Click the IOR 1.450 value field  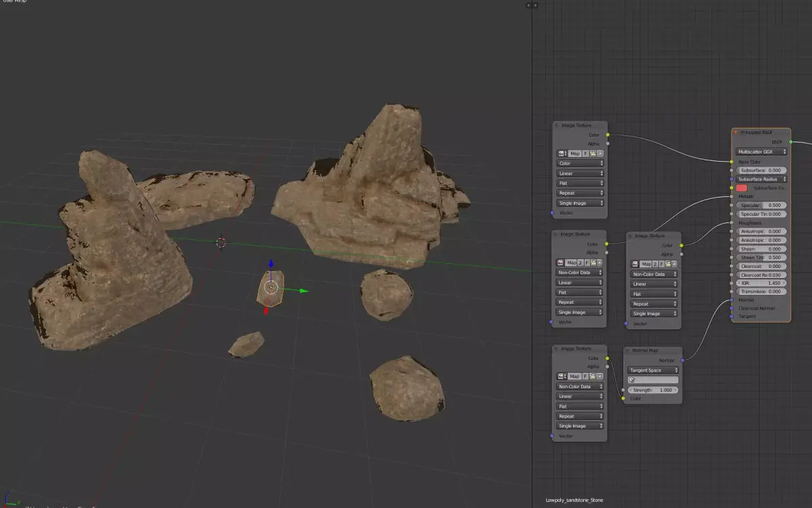pos(761,283)
